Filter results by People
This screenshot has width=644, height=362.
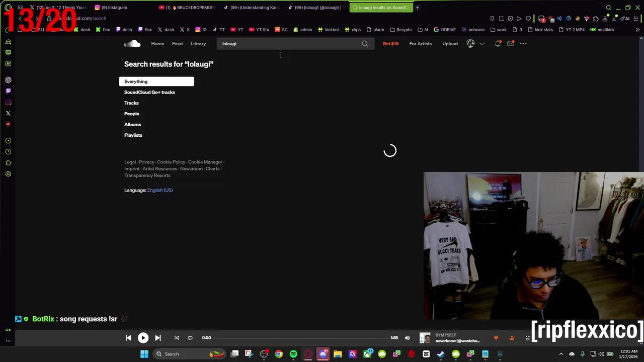[132, 114]
